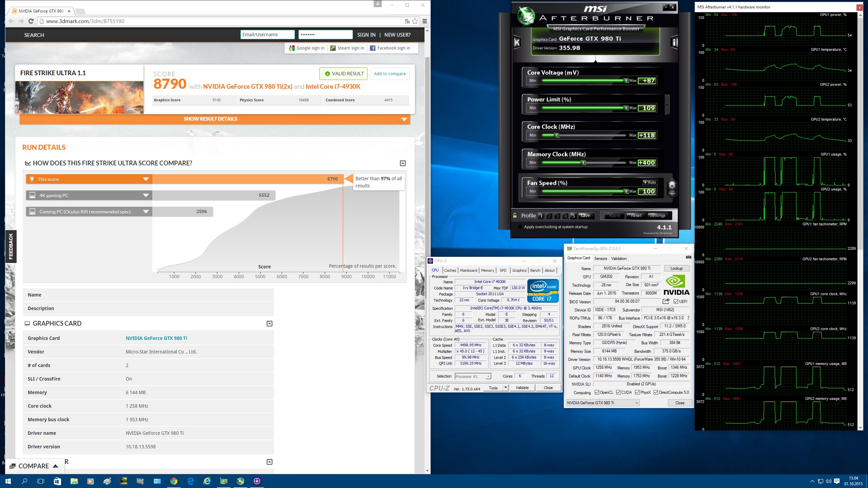Image resolution: width=868 pixels, height=488 pixels.
Task: Open Microsoft Edge from the taskbar
Action: point(191,481)
